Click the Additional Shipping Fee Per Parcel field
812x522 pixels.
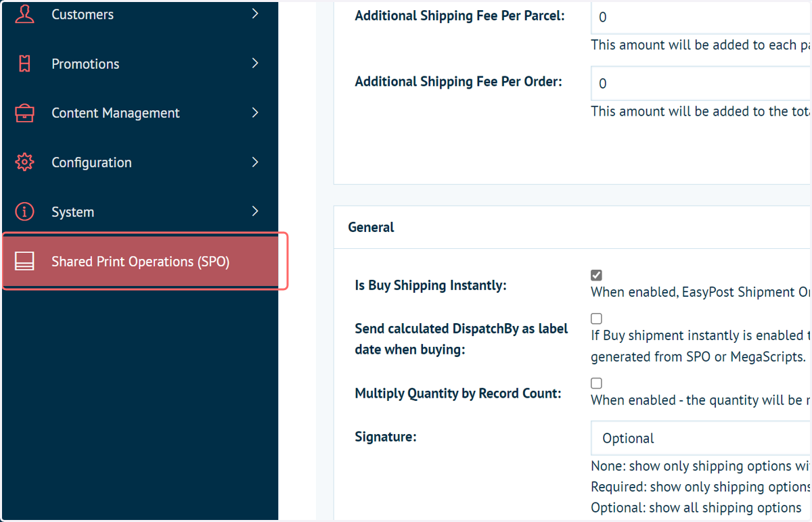[x=701, y=17]
